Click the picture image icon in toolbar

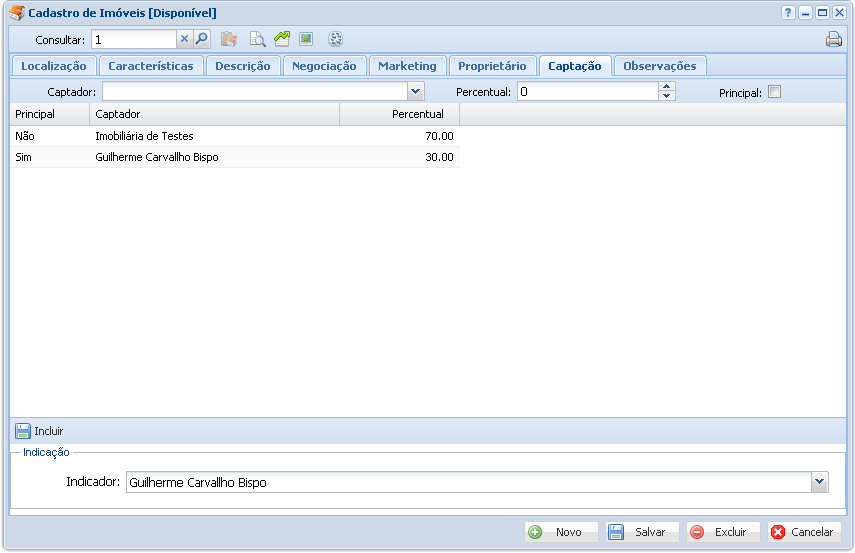tap(306, 39)
